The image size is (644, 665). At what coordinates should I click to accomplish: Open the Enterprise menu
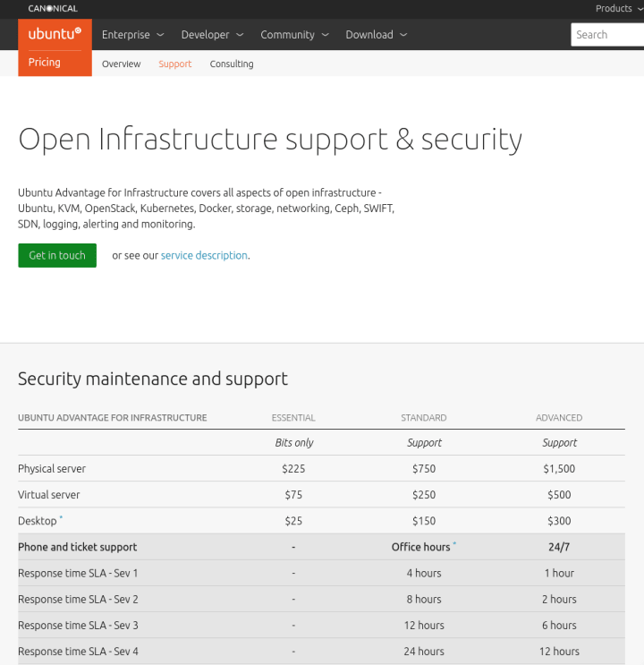point(132,35)
